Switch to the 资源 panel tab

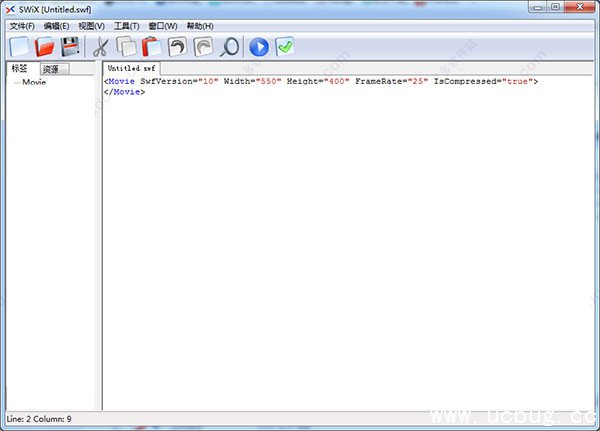(x=51, y=69)
